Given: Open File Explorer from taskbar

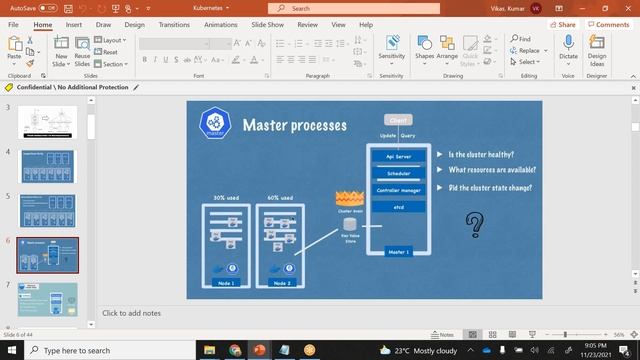Looking at the screenshot, I should click(209, 350).
